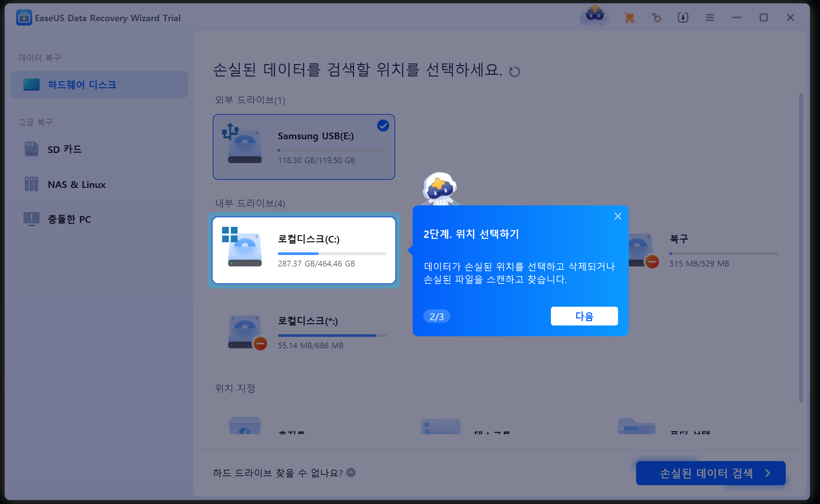Click the 다음 button in the tutorial
The width and height of the screenshot is (820, 504).
pyautogui.click(x=584, y=316)
